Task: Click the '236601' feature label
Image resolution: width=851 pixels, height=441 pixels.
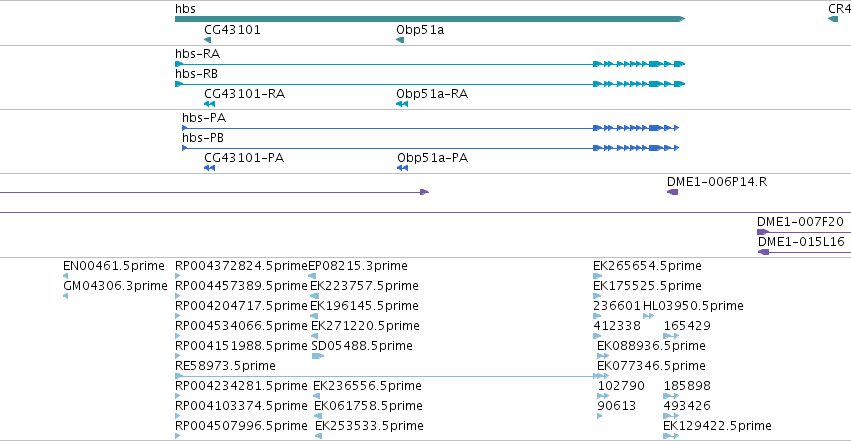Action: [x=617, y=306]
